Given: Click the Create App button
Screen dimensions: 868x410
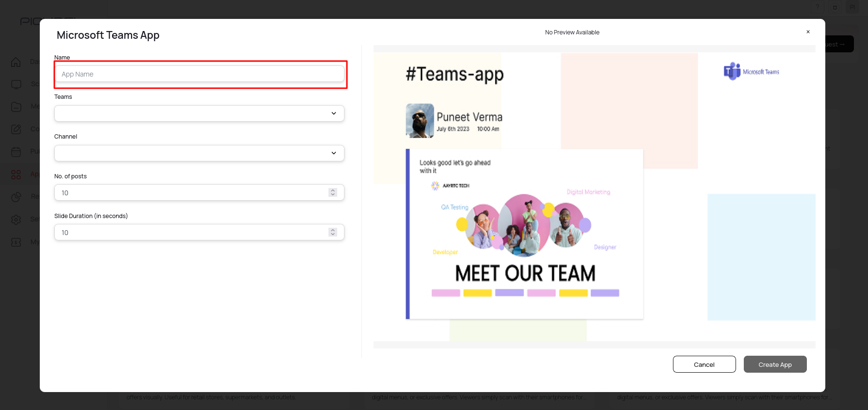Looking at the screenshot, I should pos(775,364).
